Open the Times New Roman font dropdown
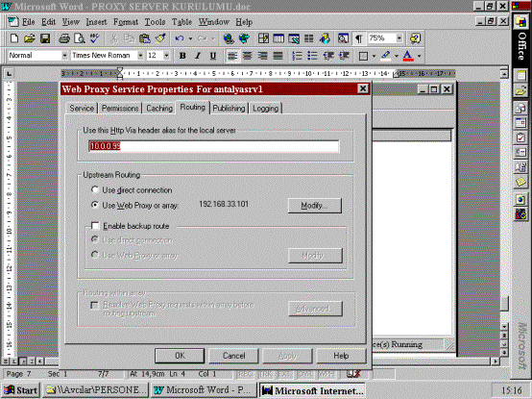Screen dimensions: 532x399 point(140,56)
